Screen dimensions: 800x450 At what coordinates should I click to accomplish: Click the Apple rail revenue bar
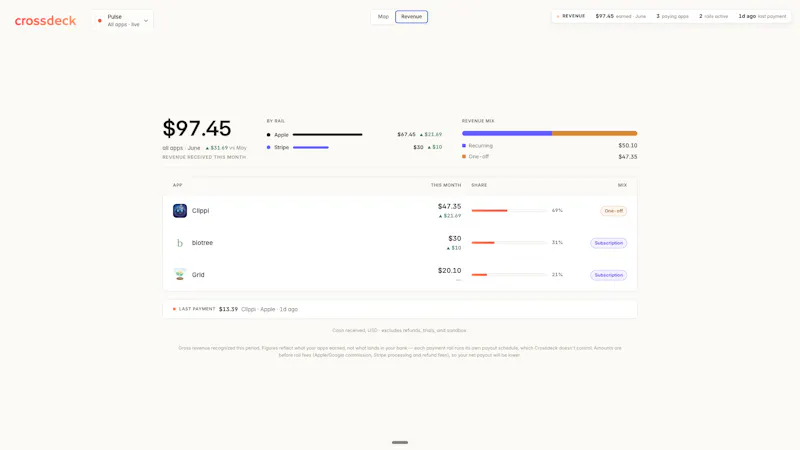click(x=328, y=135)
